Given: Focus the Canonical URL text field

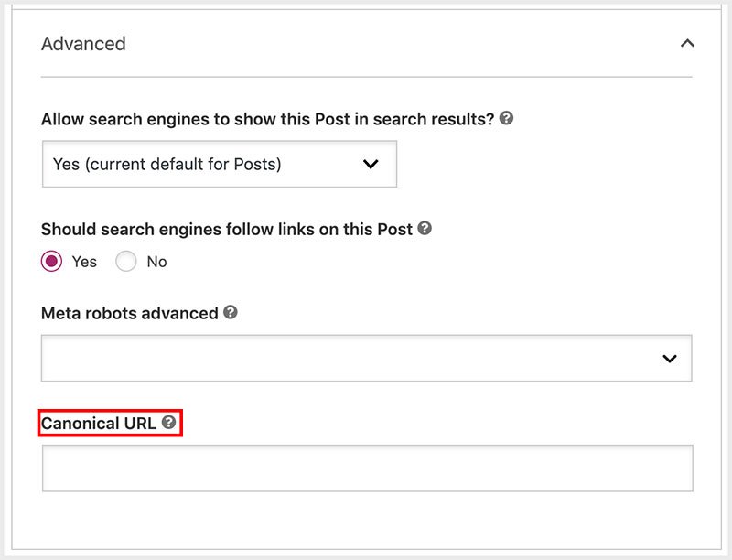Looking at the screenshot, I should coord(367,468).
